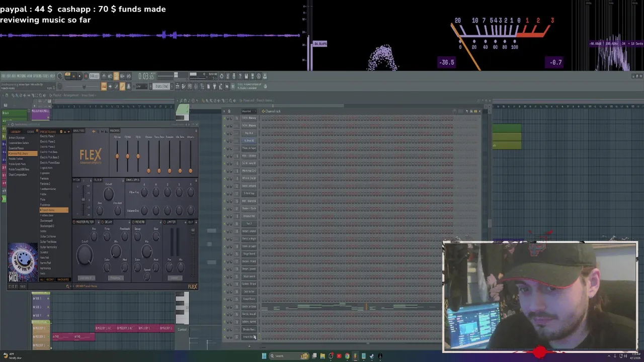
Task: Switch to FLEX LIBRARY tab
Action: [16, 132]
